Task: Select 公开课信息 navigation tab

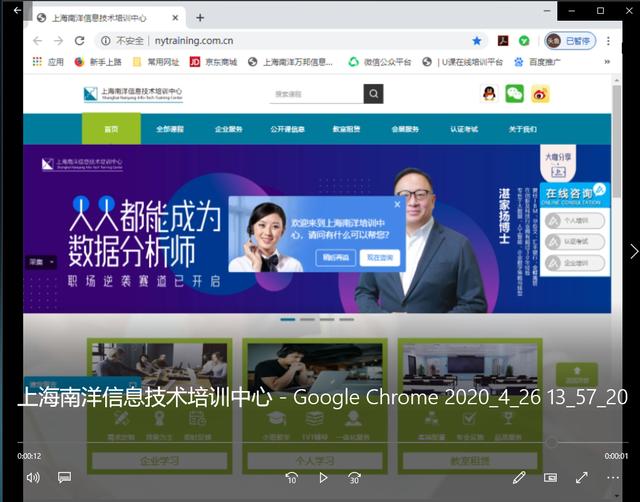Action: pyautogui.click(x=287, y=129)
